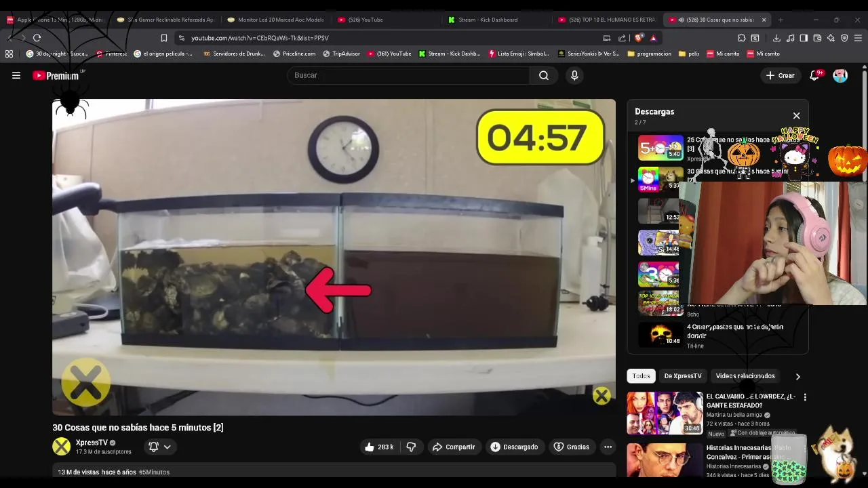Select the Todos filter chip
Viewport: 868px width, 488px height.
pyautogui.click(x=641, y=376)
